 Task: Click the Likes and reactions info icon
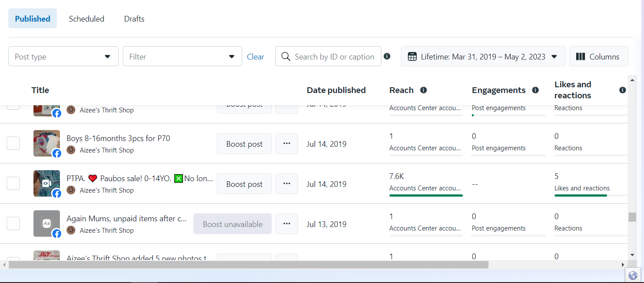coord(622,90)
